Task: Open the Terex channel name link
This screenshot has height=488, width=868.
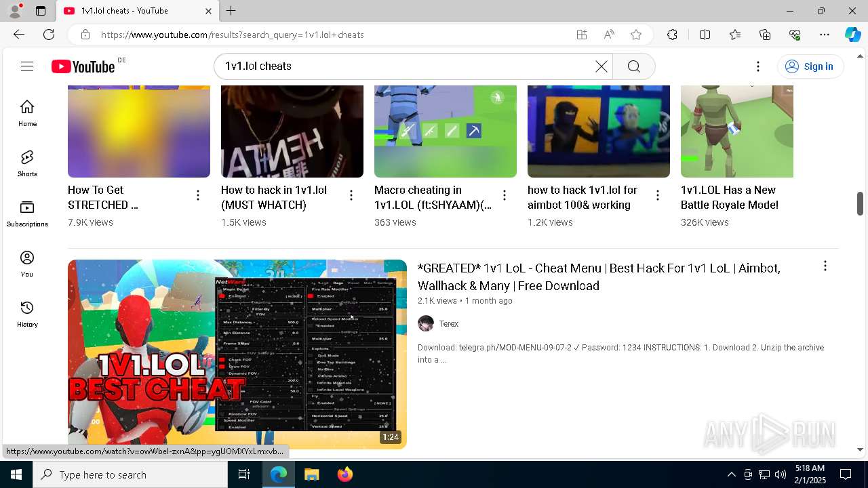Action: 449,324
